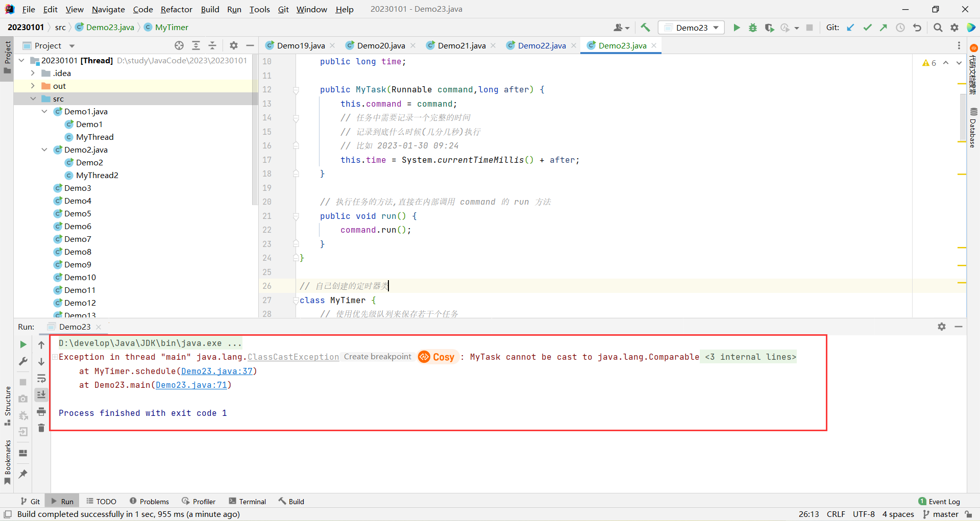Click Cosy assistant button in console

436,357
